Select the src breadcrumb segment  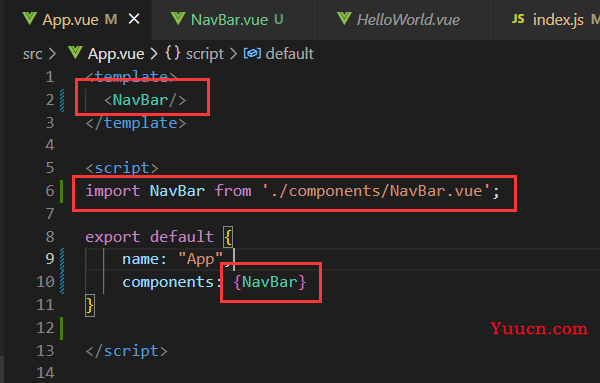33,54
